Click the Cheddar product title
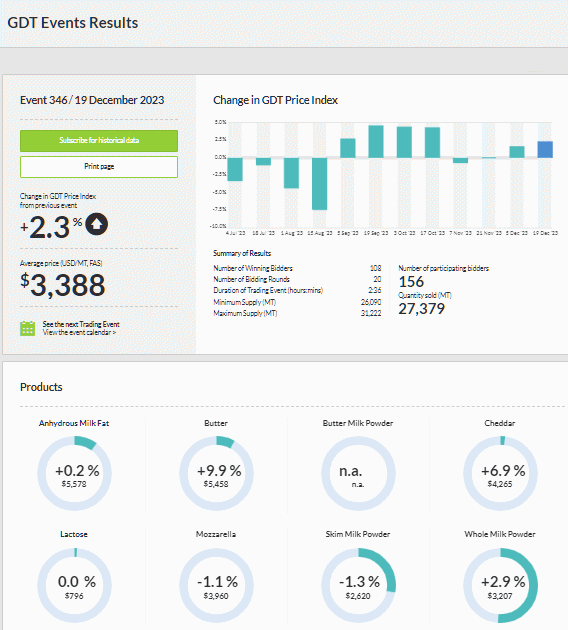The image size is (568, 630). (500, 423)
